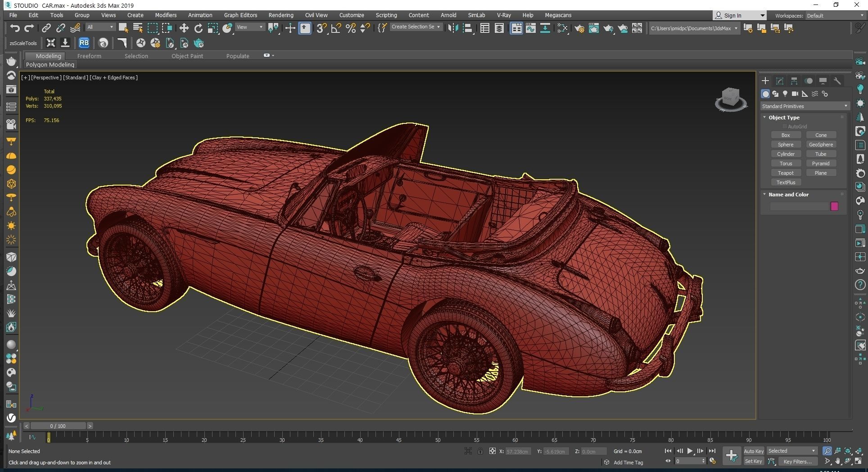Screen dimensions: 868x472
Task: Open the project path dropdown
Action: (x=694, y=28)
